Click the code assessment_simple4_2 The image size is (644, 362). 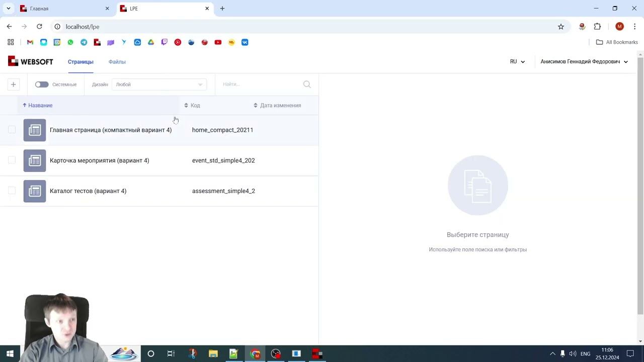pyautogui.click(x=223, y=191)
